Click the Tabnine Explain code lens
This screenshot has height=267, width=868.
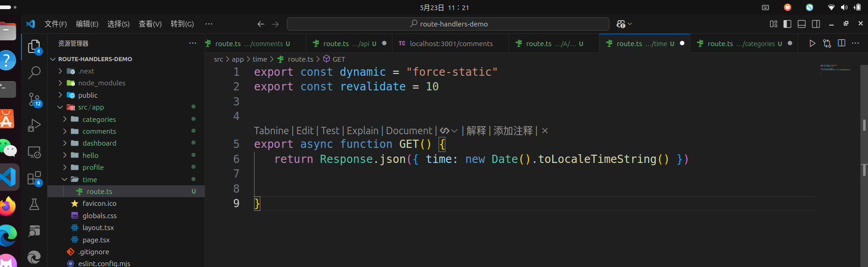pyautogui.click(x=362, y=131)
